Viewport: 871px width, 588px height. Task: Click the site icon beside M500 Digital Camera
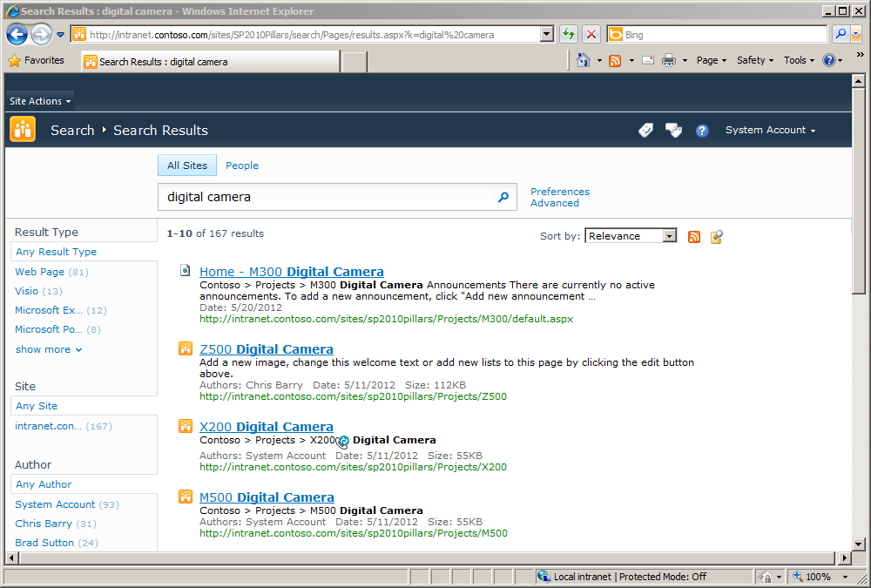click(185, 497)
